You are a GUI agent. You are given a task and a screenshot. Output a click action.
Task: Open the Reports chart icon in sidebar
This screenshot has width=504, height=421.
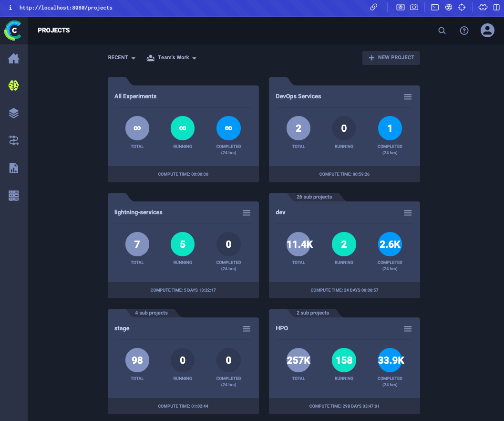tap(13, 168)
